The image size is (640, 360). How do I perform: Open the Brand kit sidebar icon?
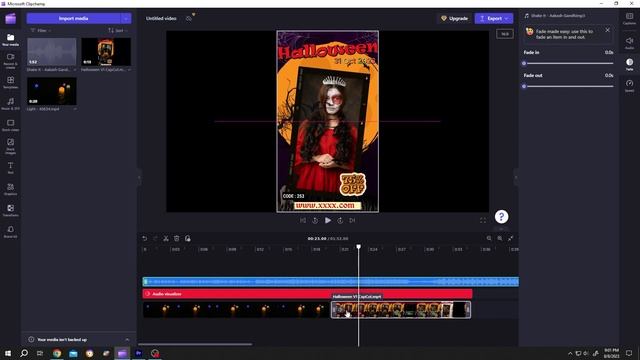(x=11, y=231)
